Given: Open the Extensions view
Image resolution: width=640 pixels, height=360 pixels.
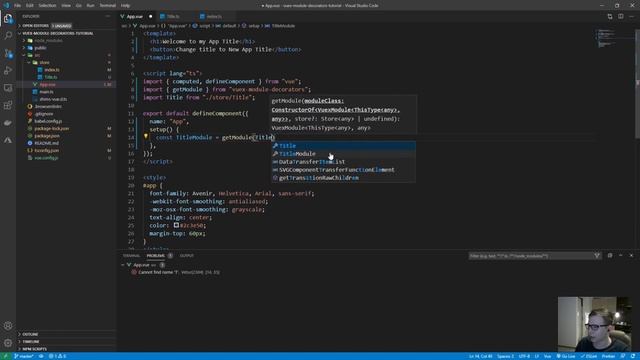Looking at the screenshot, I should coord(8,105).
